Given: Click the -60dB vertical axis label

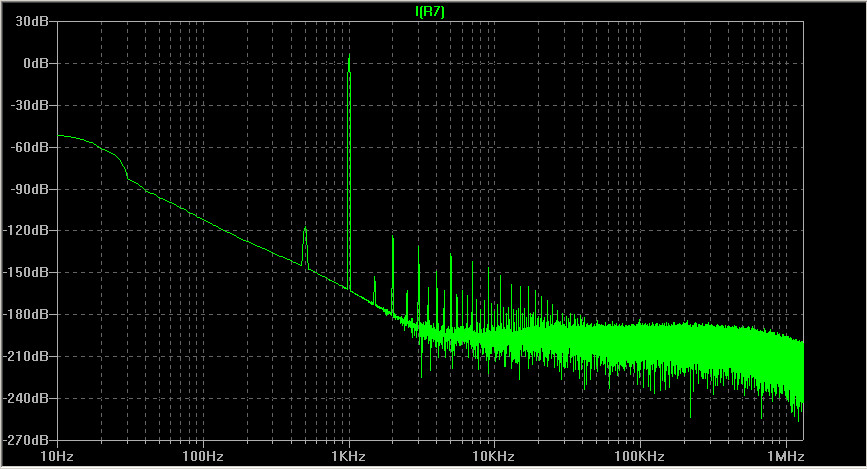Looking at the screenshot, I should point(30,147).
